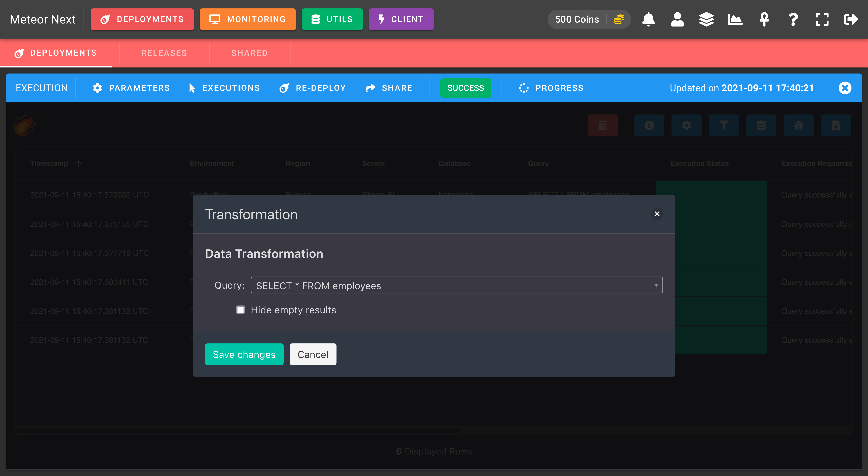Click the Timestamp column header
The height and width of the screenshot is (476, 868).
(x=49, y=163)
